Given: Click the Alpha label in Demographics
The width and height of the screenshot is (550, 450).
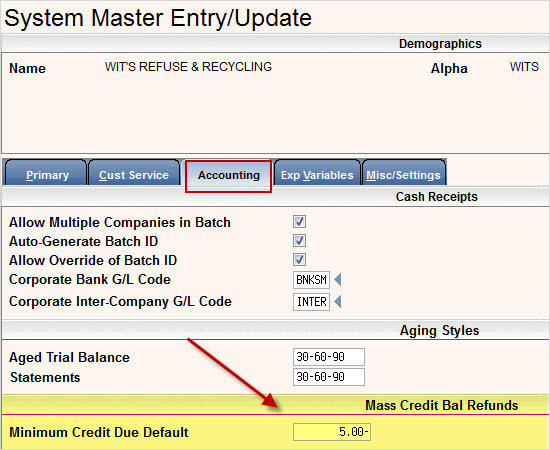Looking at the screenshot, I should coord(449,68).
